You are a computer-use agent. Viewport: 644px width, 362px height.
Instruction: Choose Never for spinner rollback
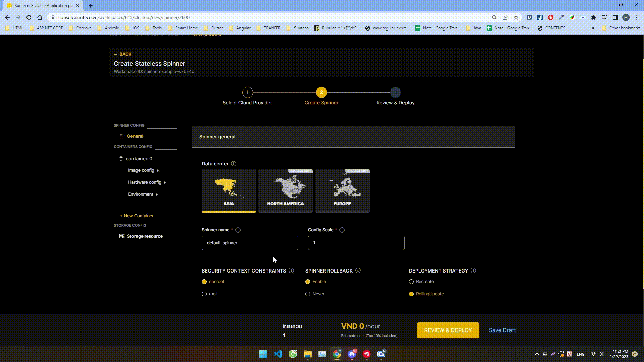pyautogui.click(x=308, y=294)
